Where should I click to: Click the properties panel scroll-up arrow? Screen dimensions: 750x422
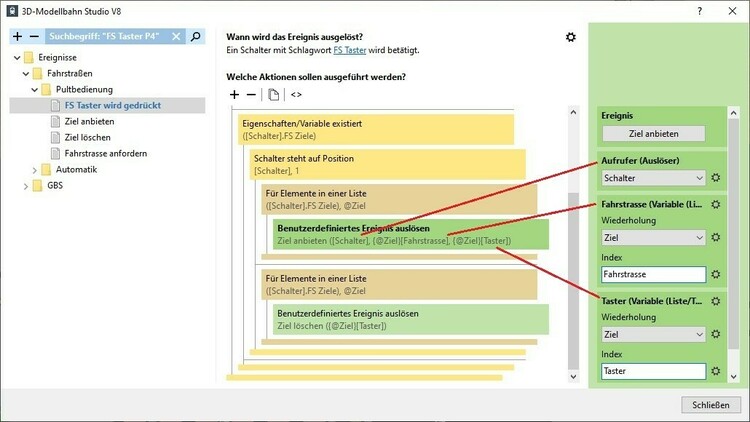(x=734, y=113)
